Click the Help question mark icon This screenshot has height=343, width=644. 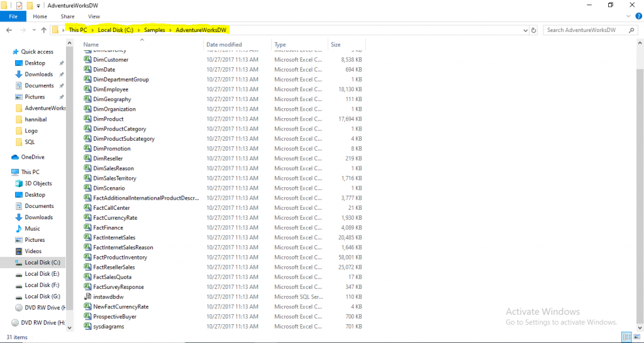pos(639,16)
